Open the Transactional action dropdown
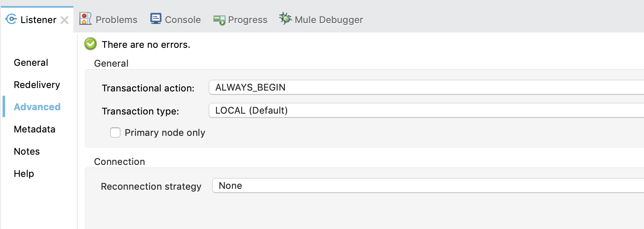 click(426, 88)
